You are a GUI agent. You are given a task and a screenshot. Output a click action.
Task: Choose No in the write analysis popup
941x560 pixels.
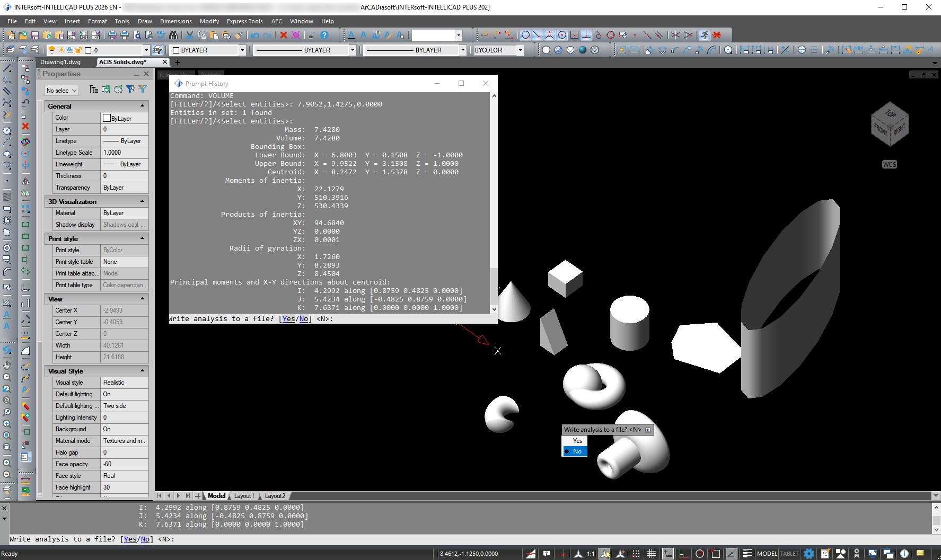575,451
